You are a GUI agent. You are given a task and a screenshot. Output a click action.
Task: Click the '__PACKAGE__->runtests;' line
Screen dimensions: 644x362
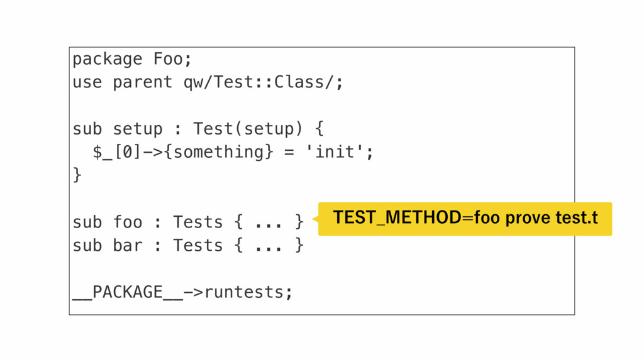pos(183,292)
